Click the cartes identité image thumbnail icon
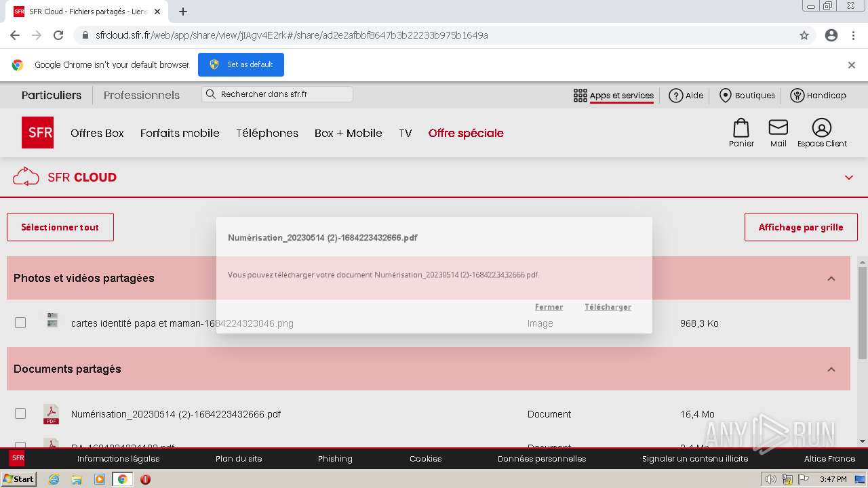The image size is (868, 488). (52, 321)
